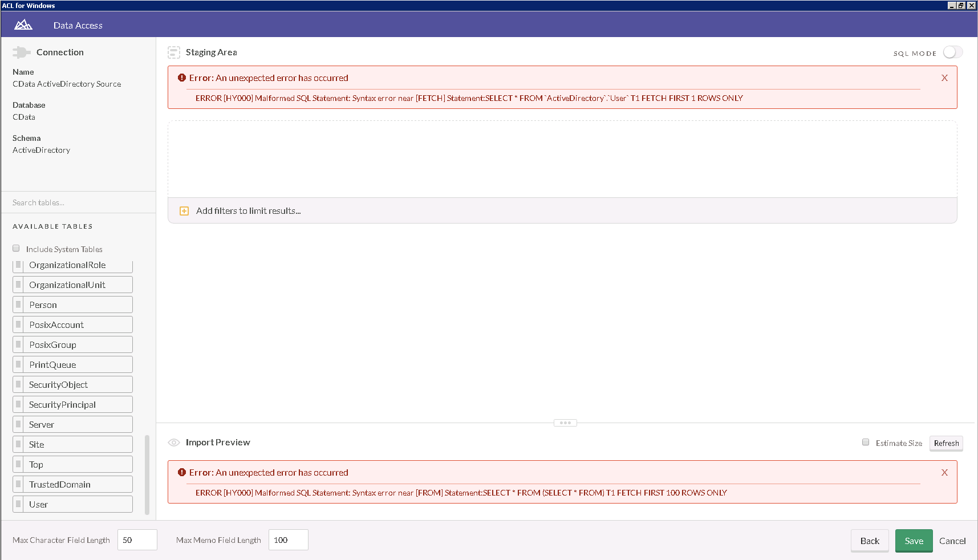The height and width of the screenshot is (560, 978).
Task: Click the Connection plug icon
Action: 21,52
